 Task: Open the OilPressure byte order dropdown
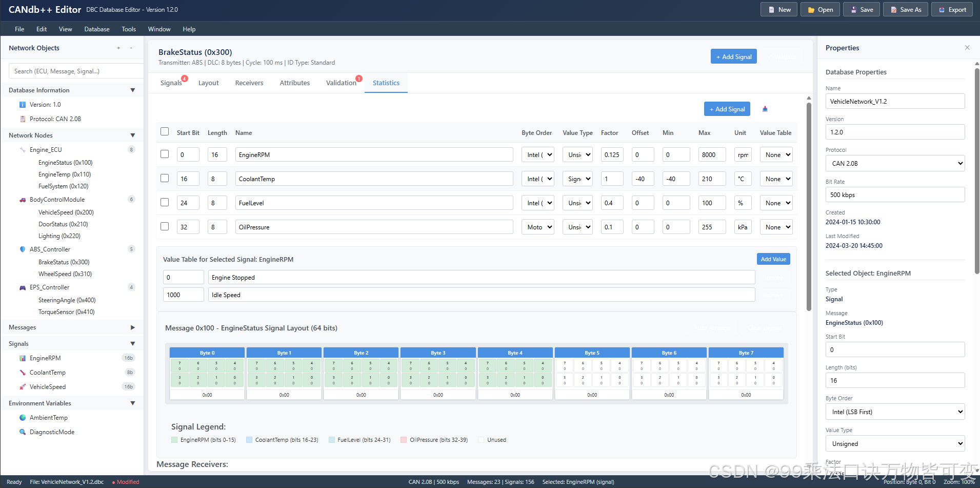pyautogui.click(x=538, y=227)
